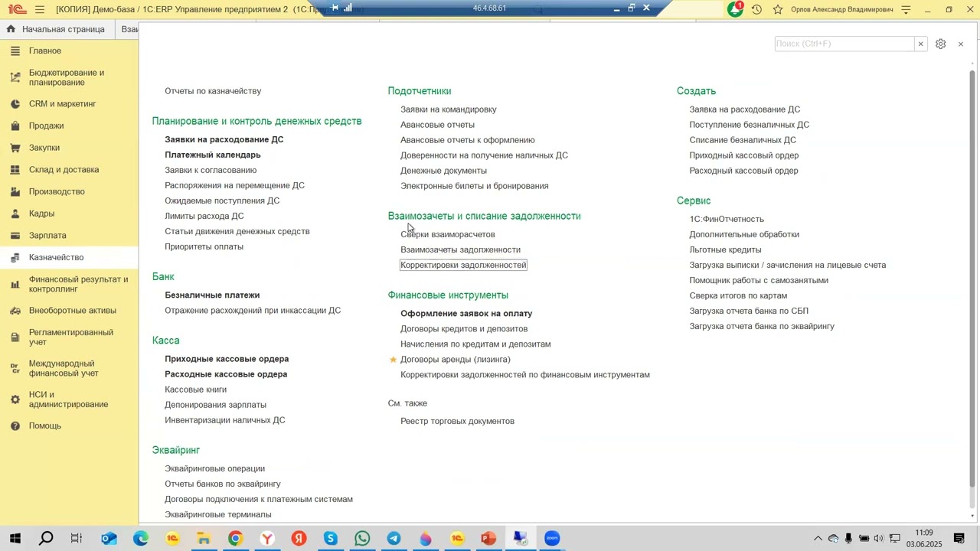Click НСИ и администрирование gear icon
The image size is (980, 551).
[x=15, y=399]
